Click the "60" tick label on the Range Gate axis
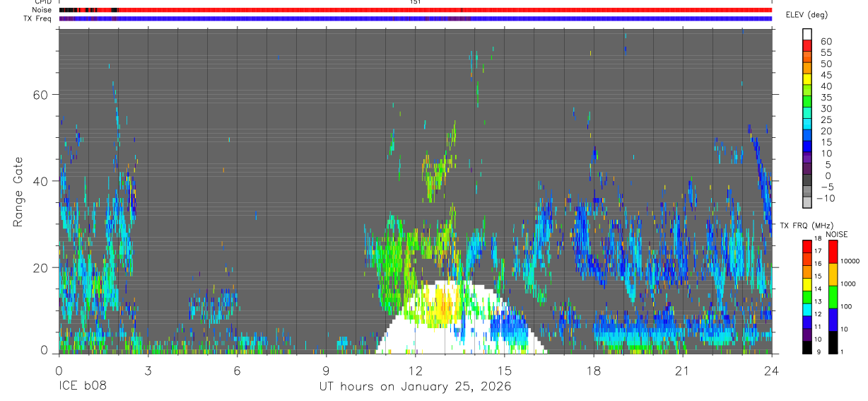868x401 pixels. coord(41,94)
